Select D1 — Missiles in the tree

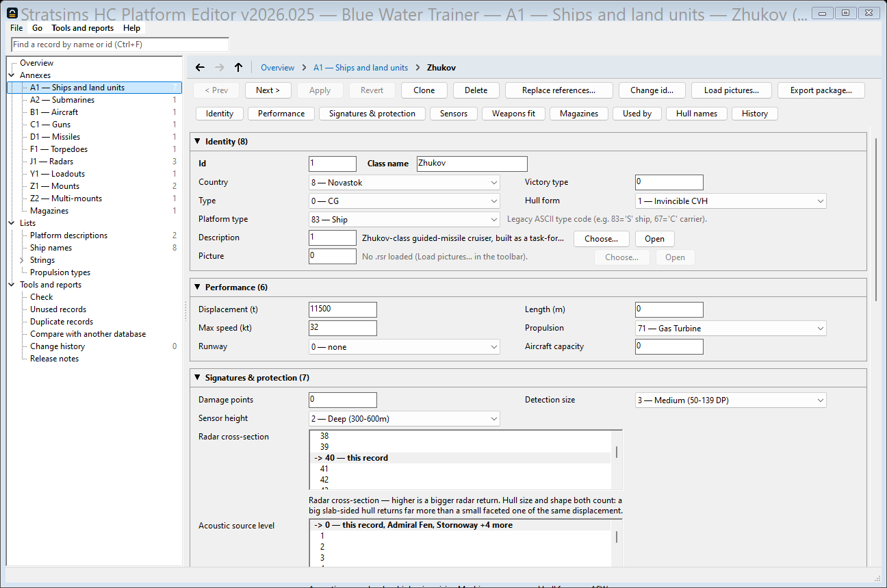(x=55, y=137)
